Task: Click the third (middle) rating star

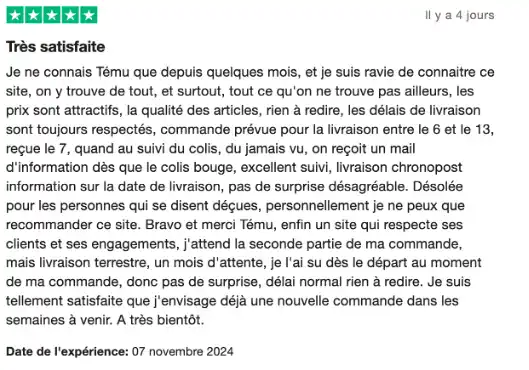Action: point(52,15)
